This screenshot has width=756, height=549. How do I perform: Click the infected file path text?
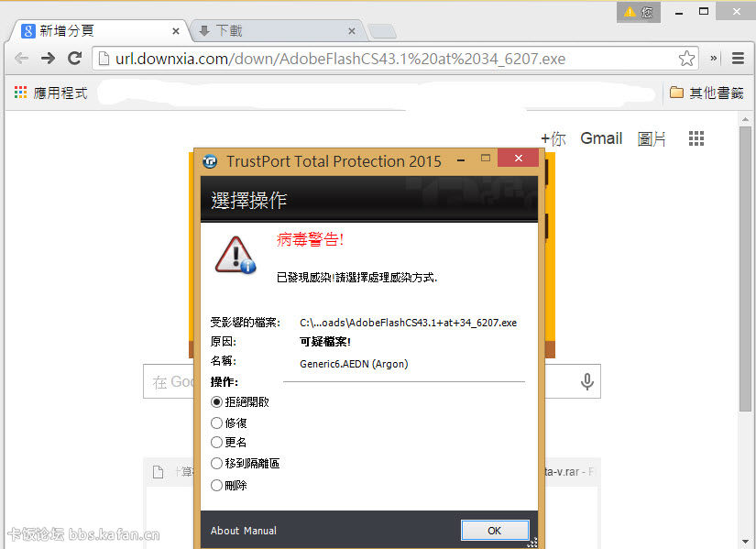409,323
